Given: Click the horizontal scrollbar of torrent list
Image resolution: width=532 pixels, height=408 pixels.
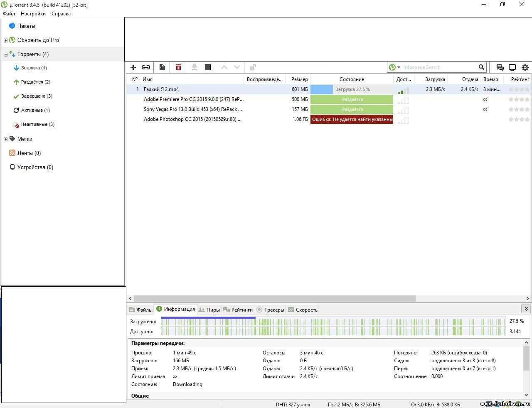Looking at the screenshot, I should 274,298.
